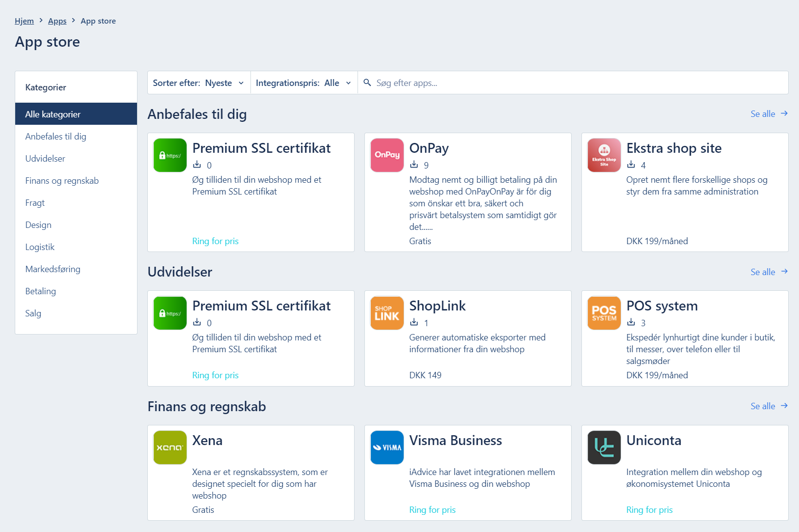This screenshot has height=532, width=799.
Task: Click Ring for pris on Visma Business card
Action: [432, 510]
